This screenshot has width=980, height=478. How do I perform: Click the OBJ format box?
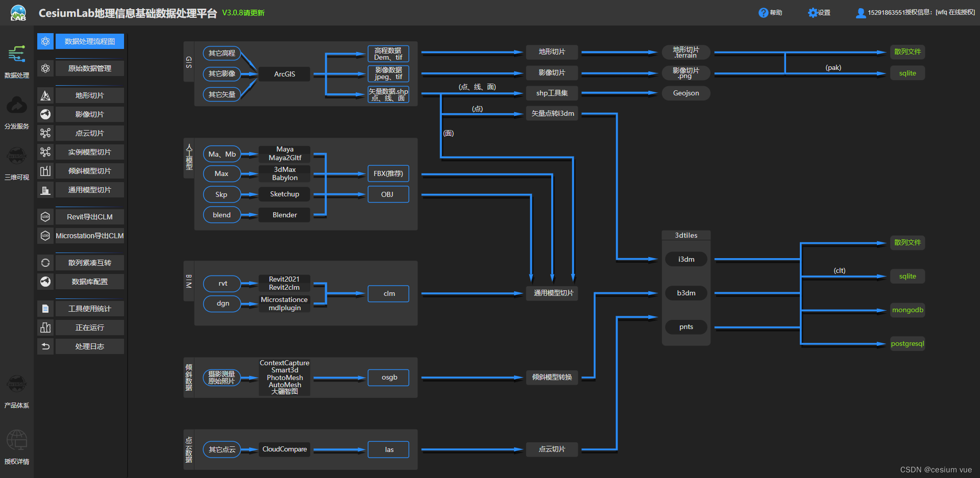388,194
